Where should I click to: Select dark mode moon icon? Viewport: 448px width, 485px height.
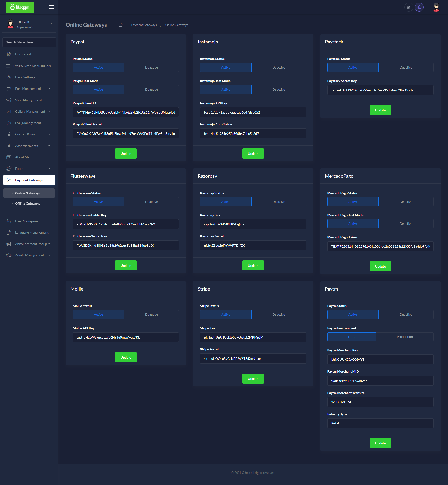[x=419, y=7]
